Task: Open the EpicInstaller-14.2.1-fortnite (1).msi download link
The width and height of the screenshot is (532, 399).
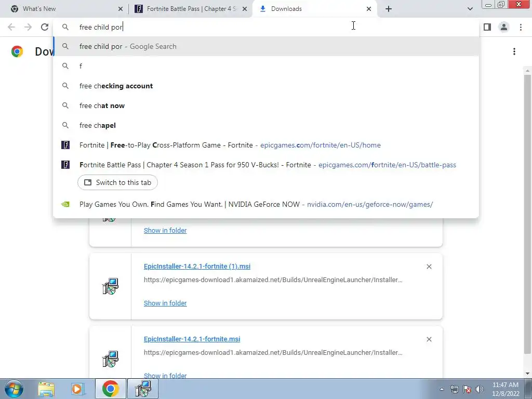Action: coord(197,267)
